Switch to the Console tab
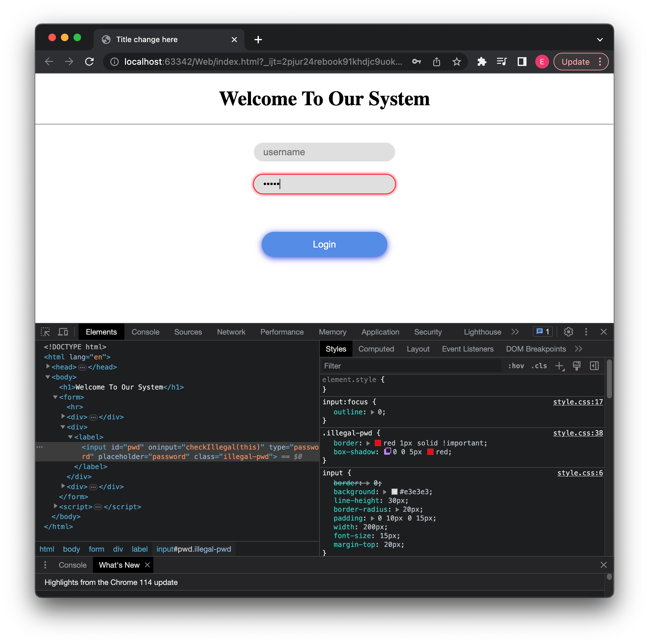Viewport: 649px width, 644px height. [x=145, y=332]
